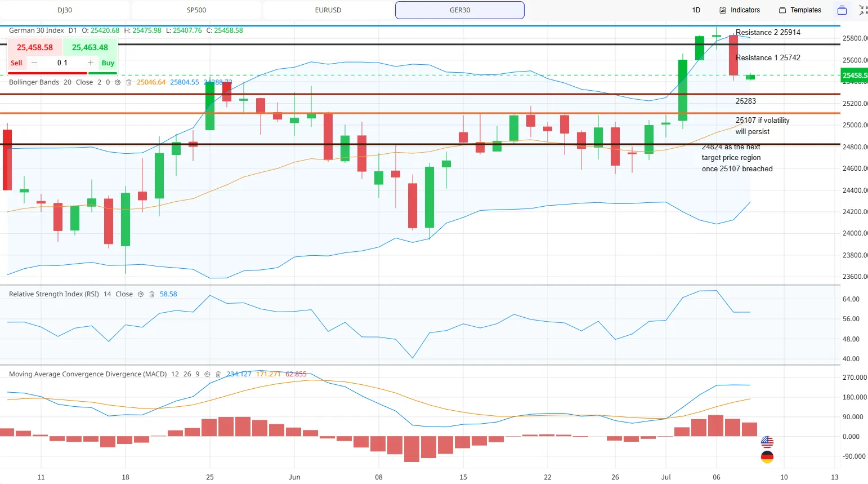The height and width of the screenshot is (484, 868).
Task: Open the Indicators menu
Action: pyautogui.click(x=740, y=10)
